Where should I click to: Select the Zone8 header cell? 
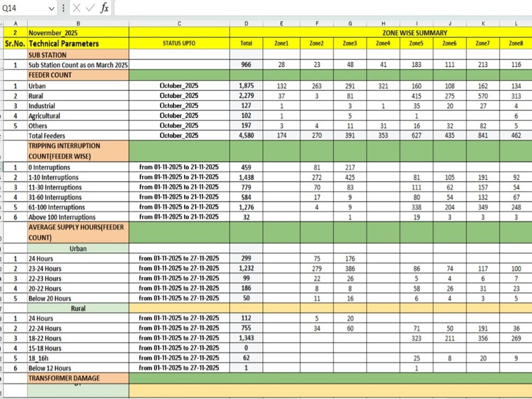click(516, 44)
